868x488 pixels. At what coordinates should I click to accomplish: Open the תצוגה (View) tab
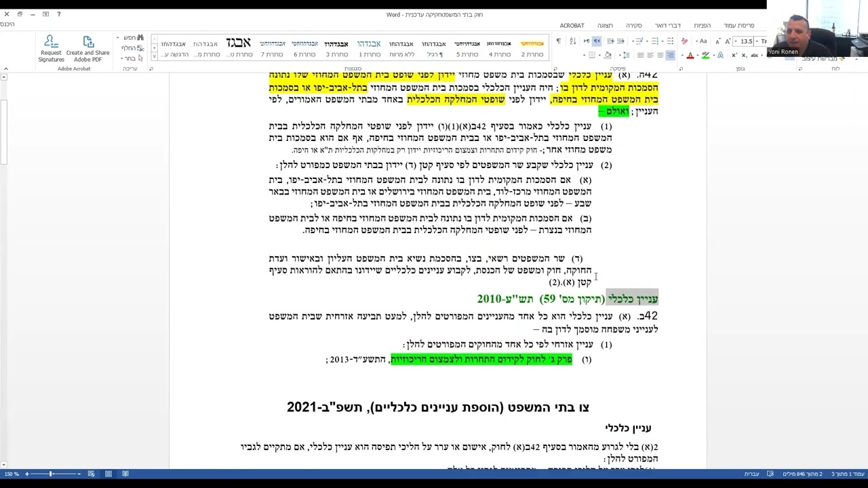(x=605, y=26)
